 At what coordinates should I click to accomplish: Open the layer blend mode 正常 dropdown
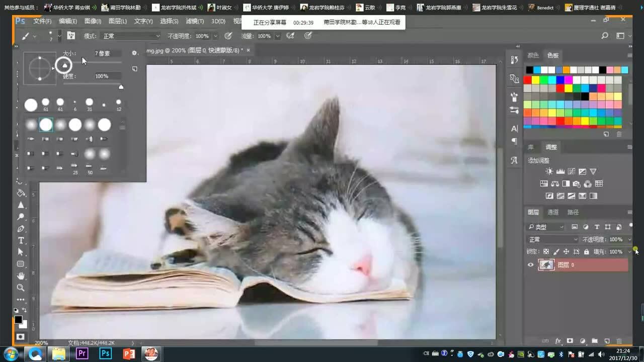[553, 239]
